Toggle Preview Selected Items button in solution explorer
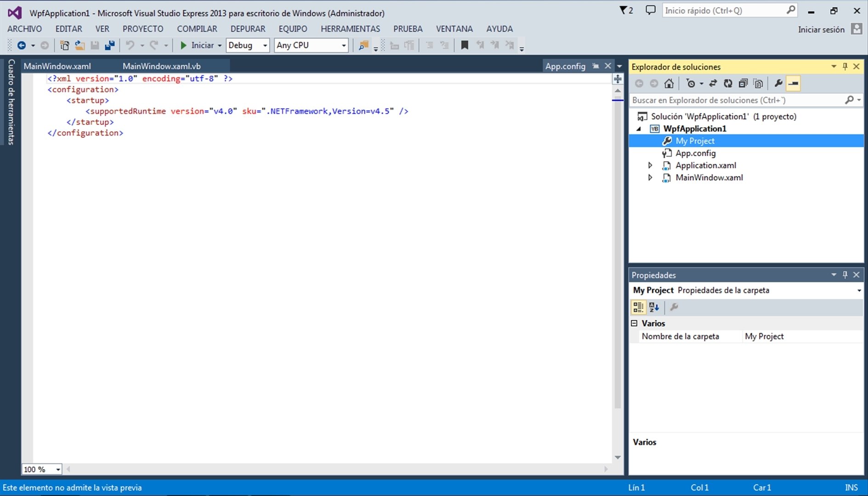The height and width of the screenshot is (496, 868). [x=794, y=84]
